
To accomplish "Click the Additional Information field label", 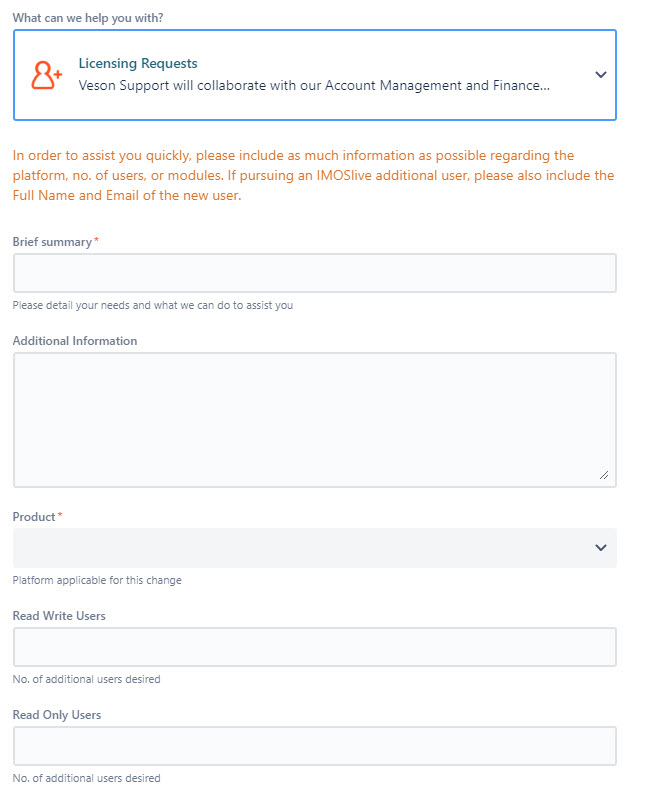I will tap(75, 341).
